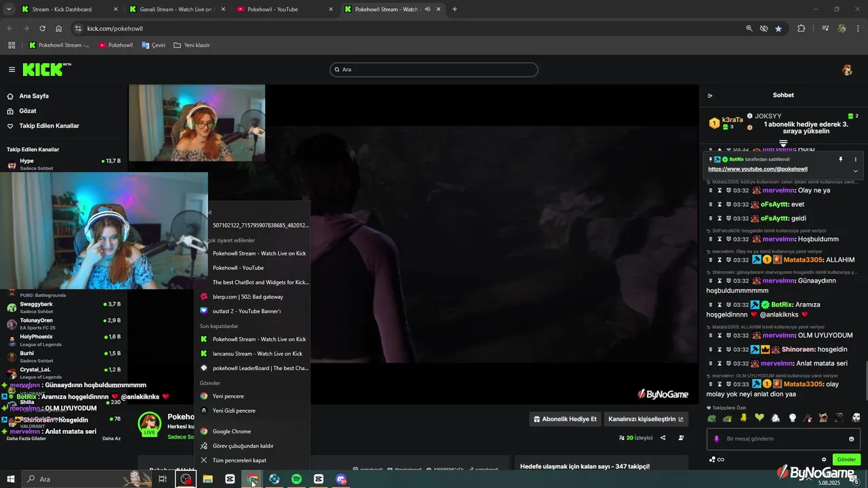Click Daha Fazla Göster in sidebar
This screenshot has width=868, height=488.
pyautogui.click(x=26, y=439)
